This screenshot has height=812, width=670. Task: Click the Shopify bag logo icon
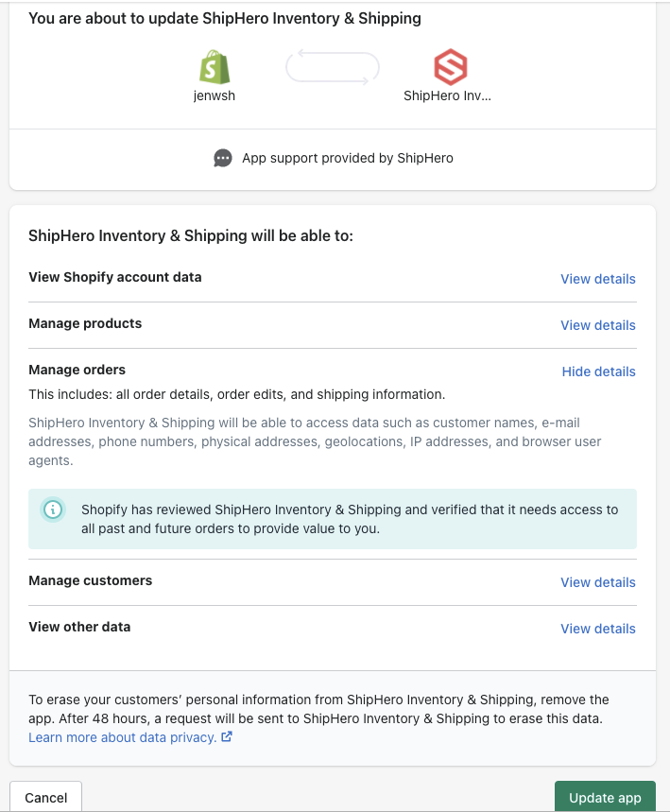coord(215,67)
